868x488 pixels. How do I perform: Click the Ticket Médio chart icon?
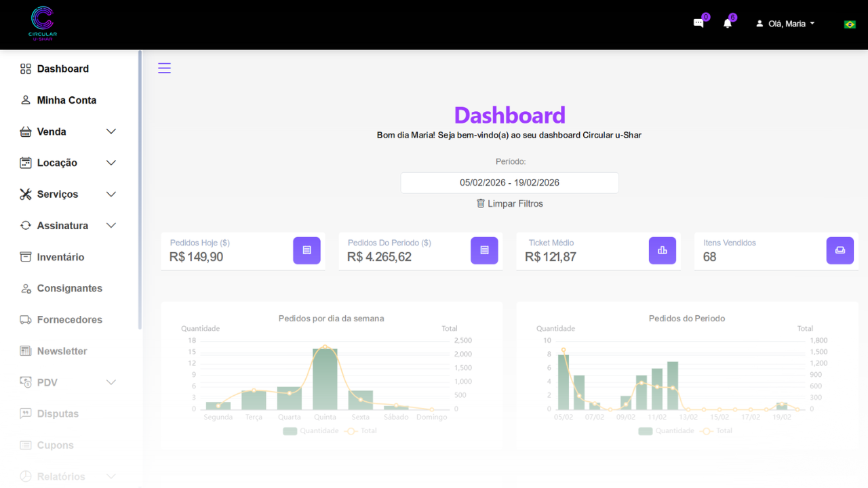pos(662,250)
